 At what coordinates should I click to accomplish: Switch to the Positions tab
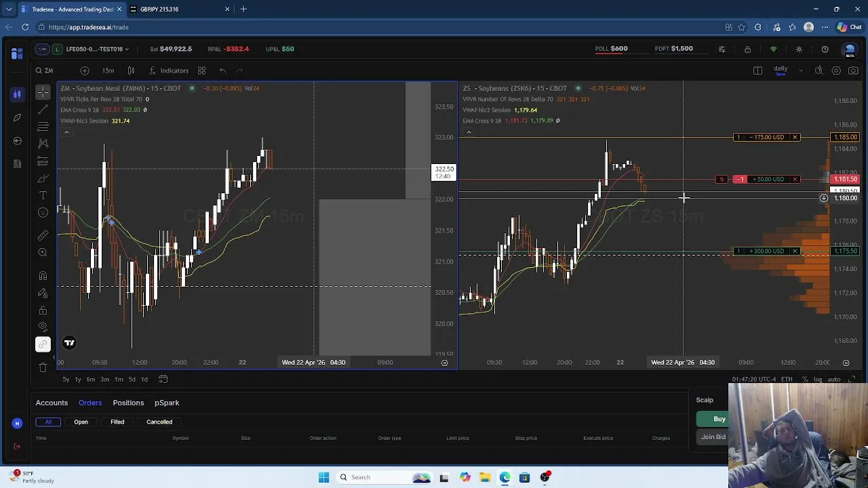pyautogui.click(x=128, y=403)
